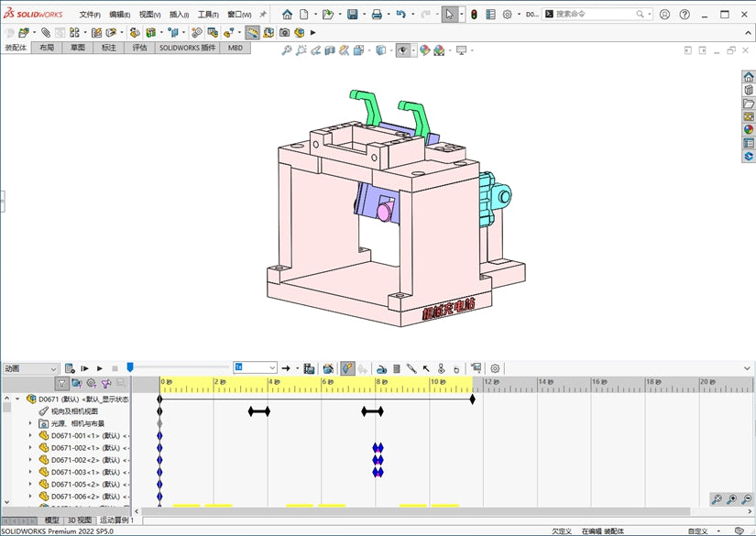Open playback mode arrow dropdown

point(298,368)
